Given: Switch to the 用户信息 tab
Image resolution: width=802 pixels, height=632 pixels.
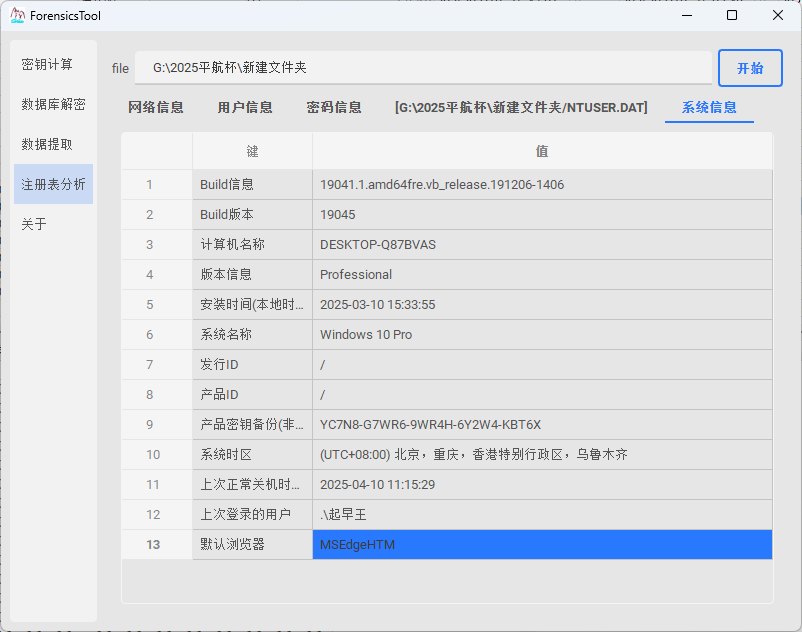Looking at the screenshot, I should [245, 107].
